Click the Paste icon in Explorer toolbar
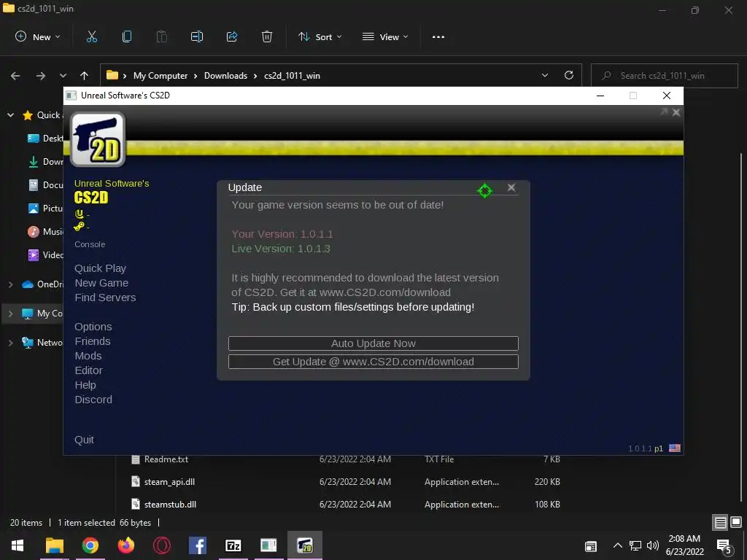The image size is (747, 560). [162, 36]
